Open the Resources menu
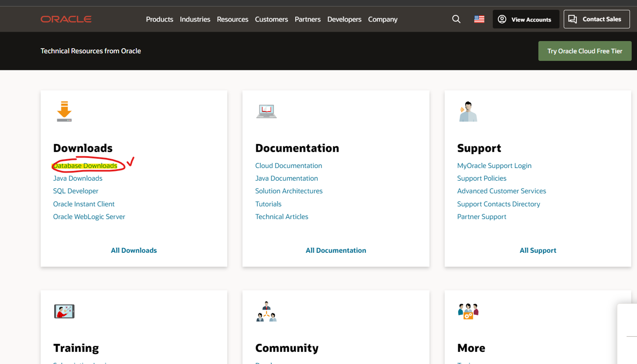The height and width of the screenshot is (364, 637). click(x=233, y=19)
